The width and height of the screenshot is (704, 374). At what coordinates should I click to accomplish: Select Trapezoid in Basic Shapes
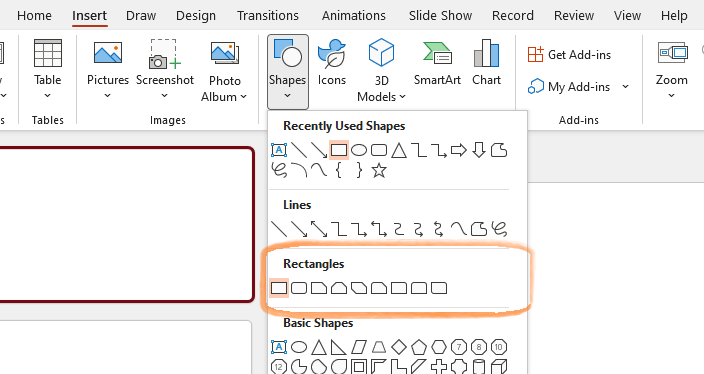pyautogui.click(x=379, y=347)
